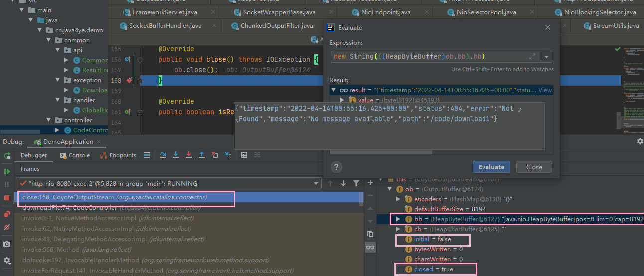The width and height of the screenshot is (644, 276).
Task: Open the StreamUtils.java editor tab
Action: pyautogui.click(x=611, y=26)
